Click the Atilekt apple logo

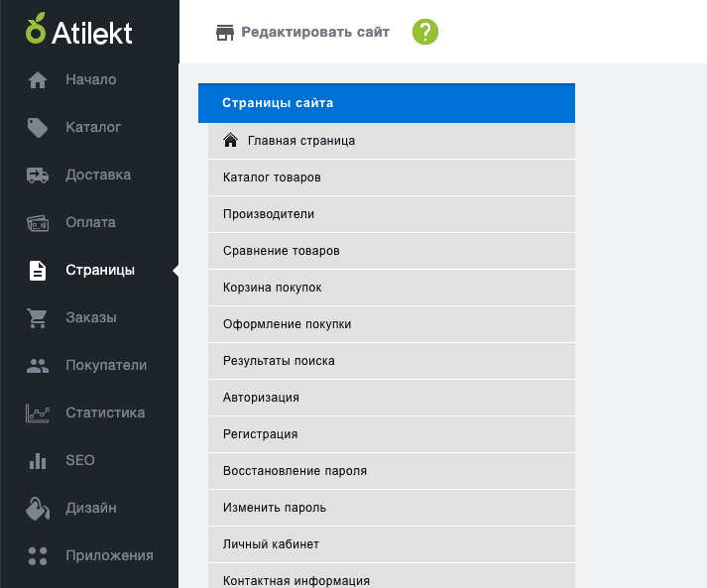pyautogui.click(x=36, y=28)
